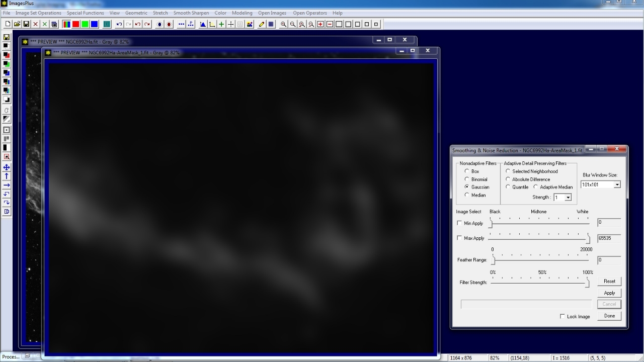Open the Open Operators menu
Viewport: 644px width, 362px height.
tap(310, 13)
